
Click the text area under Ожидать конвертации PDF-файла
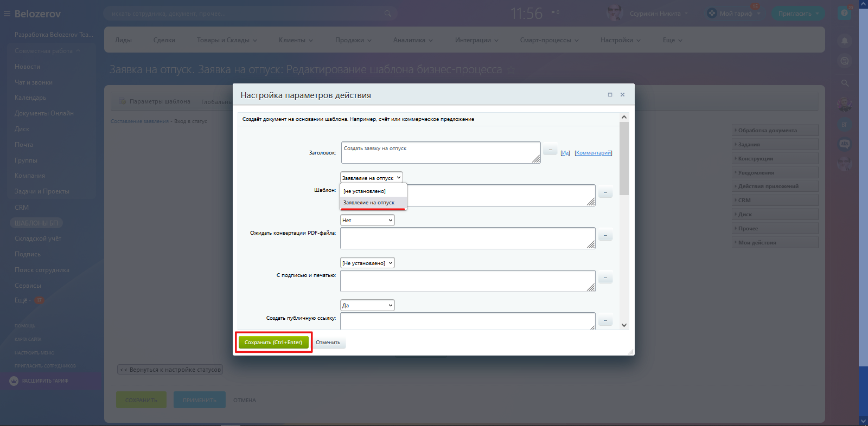pyautogui.click(x=468, y=238)
